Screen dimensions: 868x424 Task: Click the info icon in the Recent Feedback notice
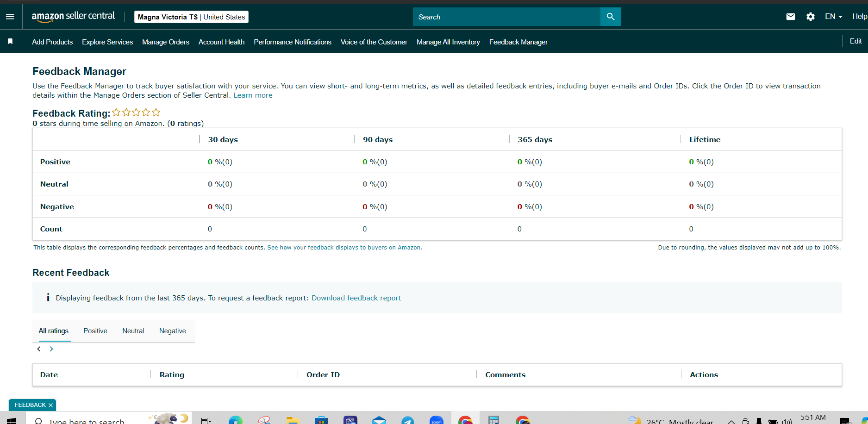click(x=48, y=297)
